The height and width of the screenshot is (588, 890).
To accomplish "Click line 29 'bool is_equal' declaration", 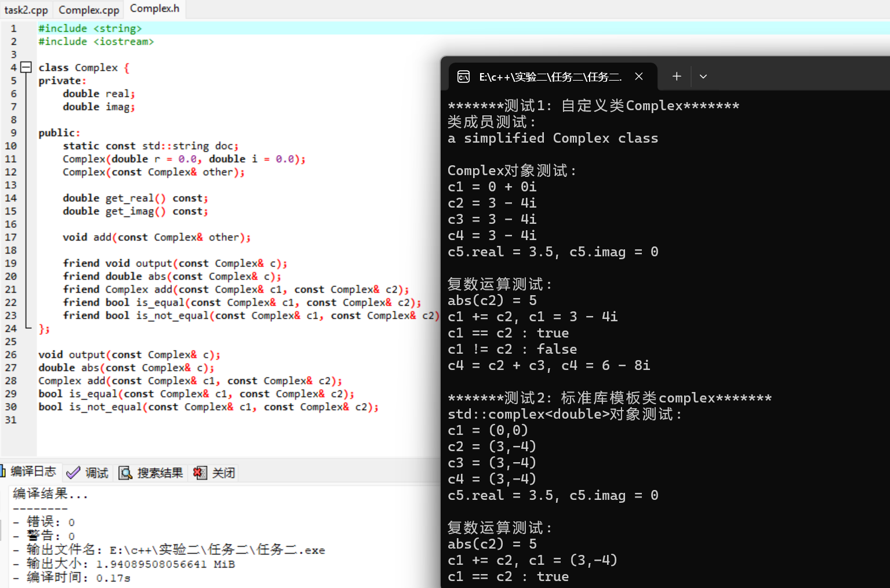I will (x=197, y=394).
